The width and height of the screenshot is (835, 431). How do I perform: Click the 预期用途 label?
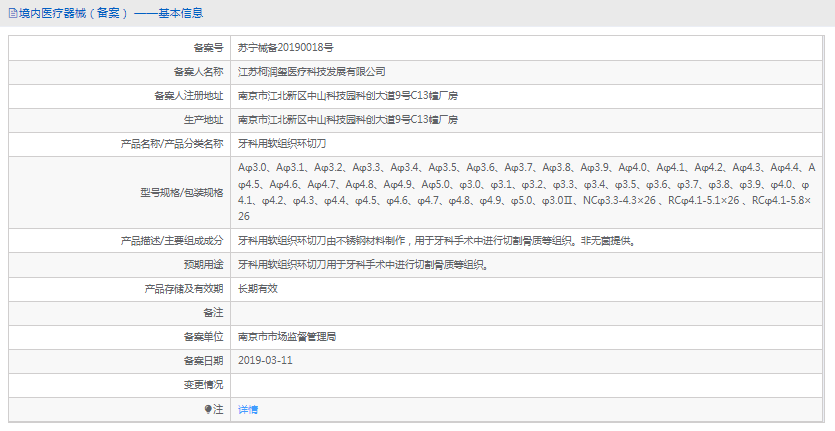[x=203, y=265]
